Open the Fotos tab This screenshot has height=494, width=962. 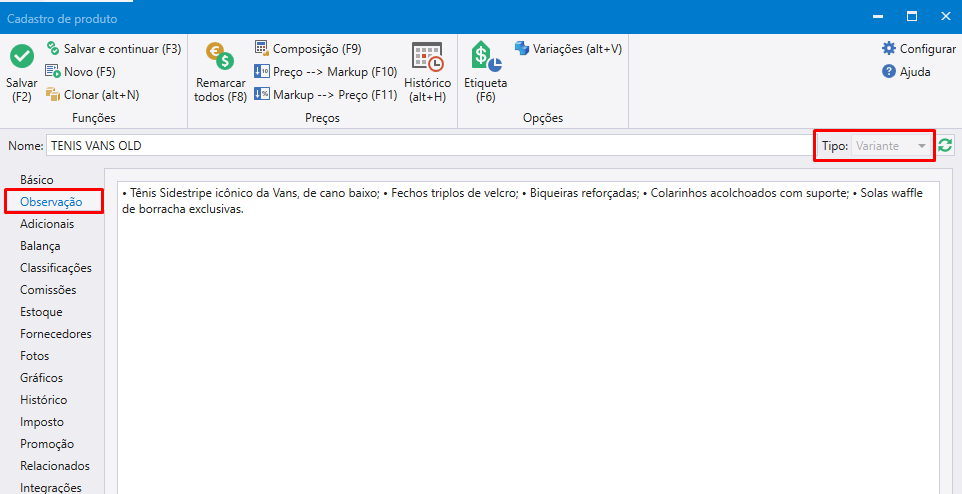[34, 356]
